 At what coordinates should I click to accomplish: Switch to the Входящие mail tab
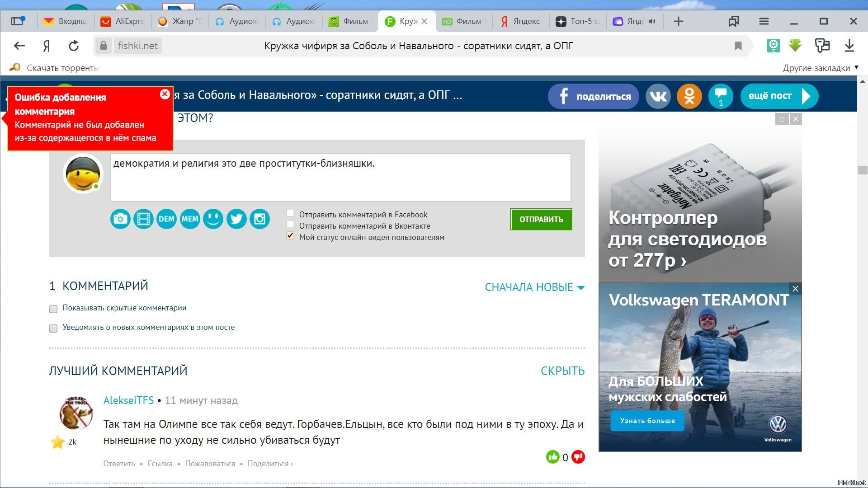[x=66, y=21]
